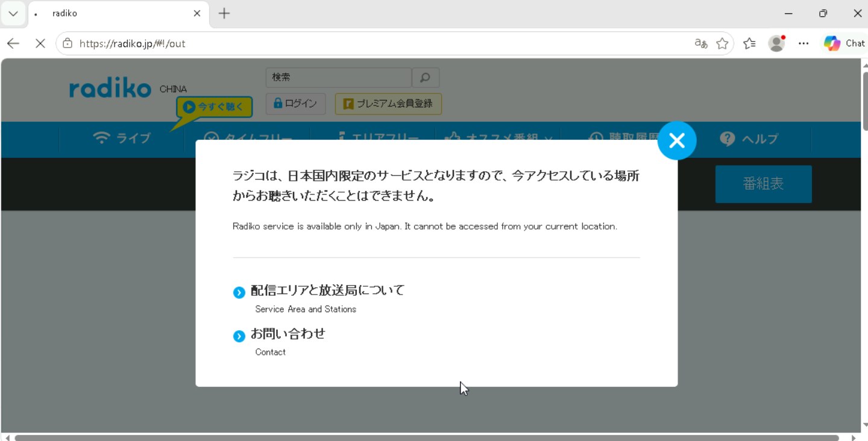Click the translate page icon
868x441 pixels.
click(x=701, y=43)
